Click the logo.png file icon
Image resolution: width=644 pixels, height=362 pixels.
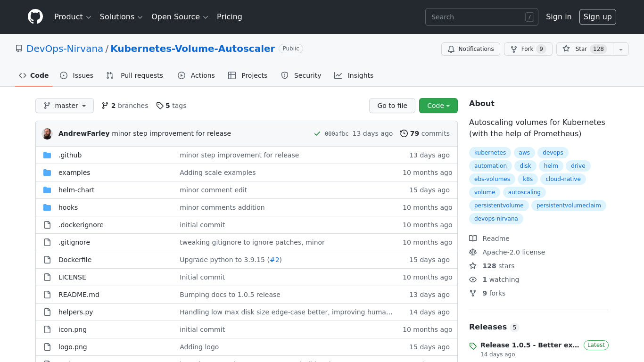pos(47,347)
